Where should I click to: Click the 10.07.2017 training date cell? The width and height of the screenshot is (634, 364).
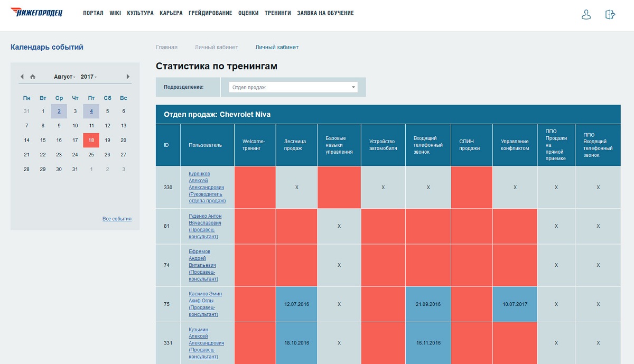(x=515, y=304)
